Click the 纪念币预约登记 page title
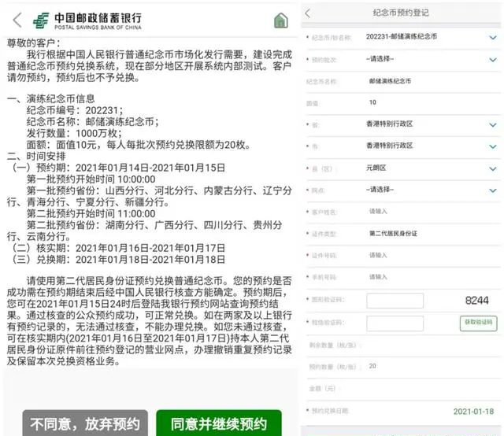 coord(401,13)
